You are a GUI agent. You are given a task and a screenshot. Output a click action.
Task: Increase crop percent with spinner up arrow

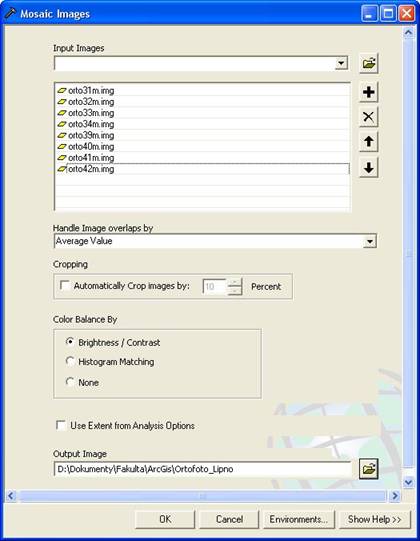click(235, 283)
